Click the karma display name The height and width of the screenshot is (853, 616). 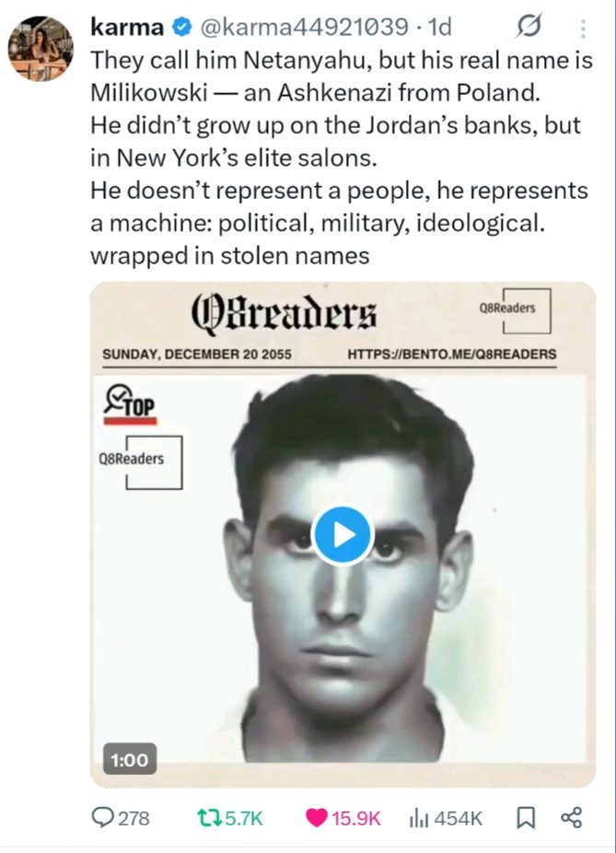point(127,28)
